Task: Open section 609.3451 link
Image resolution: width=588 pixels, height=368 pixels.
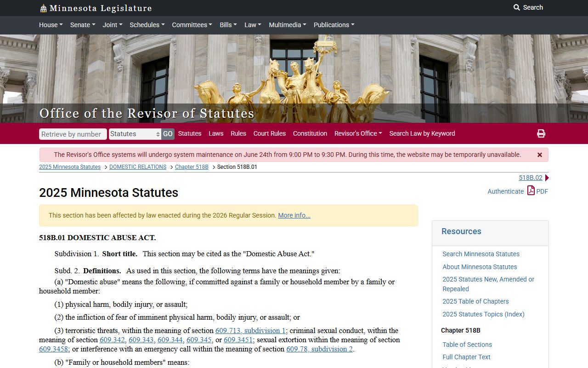Action: coord(238,339)
